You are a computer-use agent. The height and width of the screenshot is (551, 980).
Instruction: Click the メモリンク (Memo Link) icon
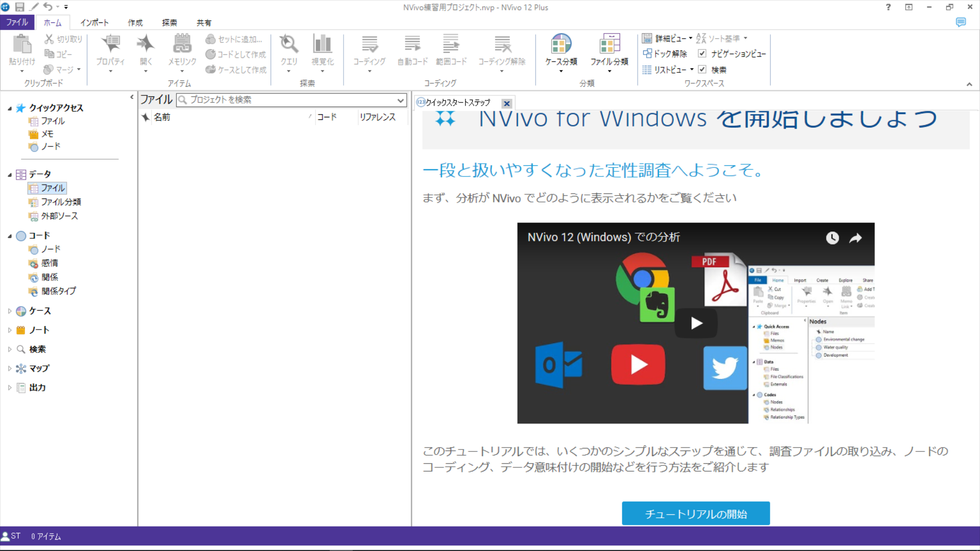point(182,45)
